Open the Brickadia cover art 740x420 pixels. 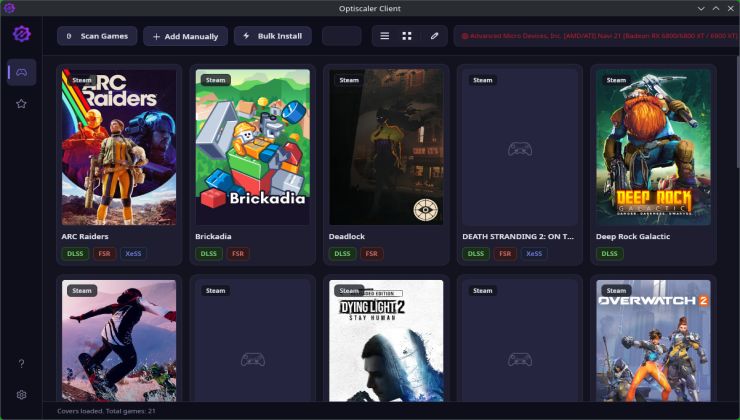click(x=253, y=147)
